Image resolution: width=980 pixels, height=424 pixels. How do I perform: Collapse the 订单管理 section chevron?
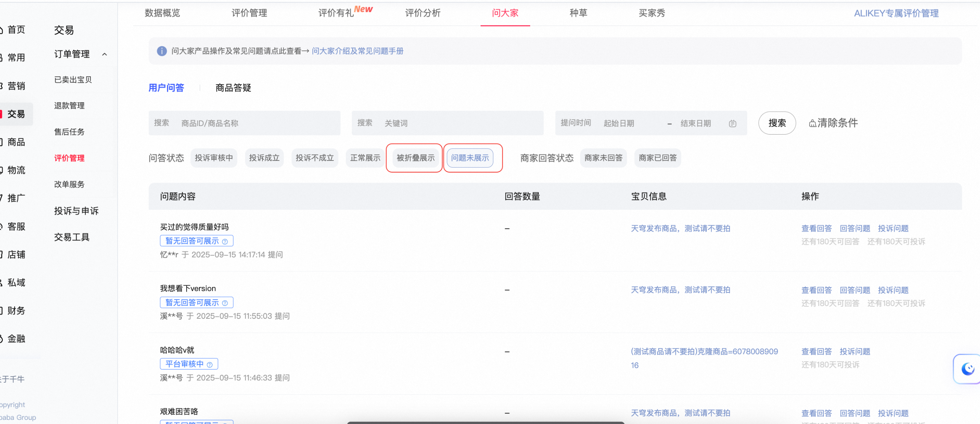coord(105,55)
